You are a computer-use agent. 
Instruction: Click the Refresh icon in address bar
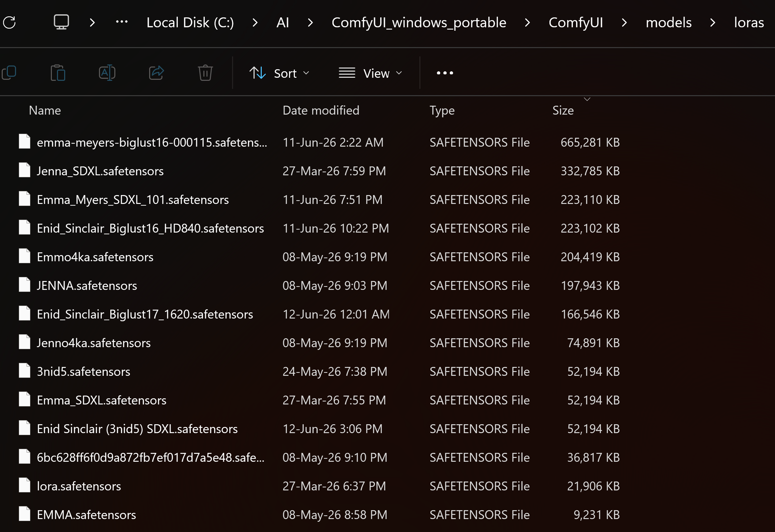coord(9,23)
